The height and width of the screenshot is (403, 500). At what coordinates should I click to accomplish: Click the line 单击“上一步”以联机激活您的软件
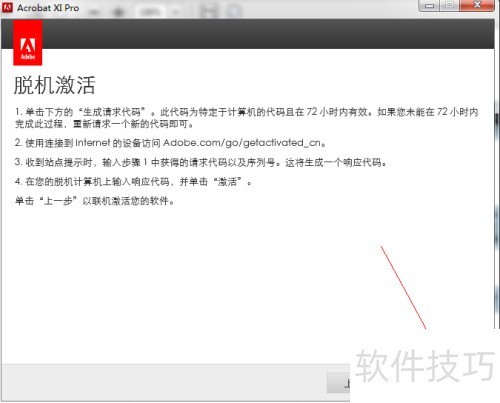(95, 201)
